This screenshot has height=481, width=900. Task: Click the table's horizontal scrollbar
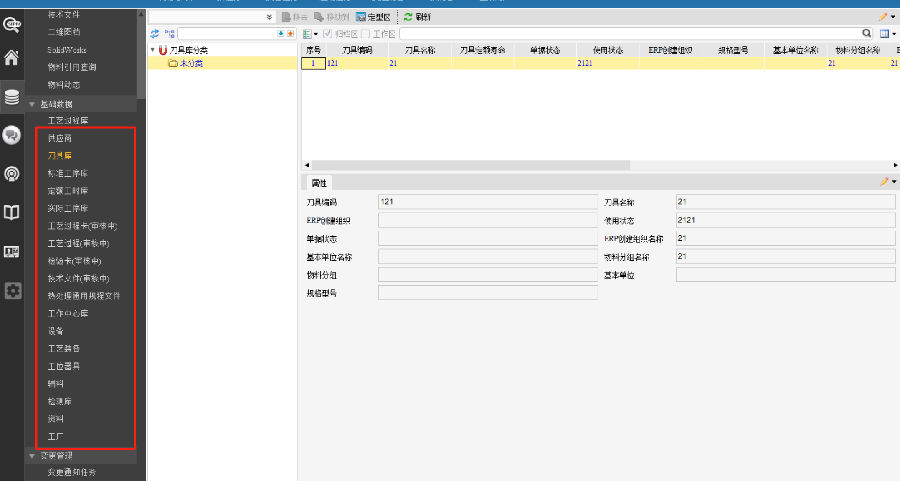470,165
